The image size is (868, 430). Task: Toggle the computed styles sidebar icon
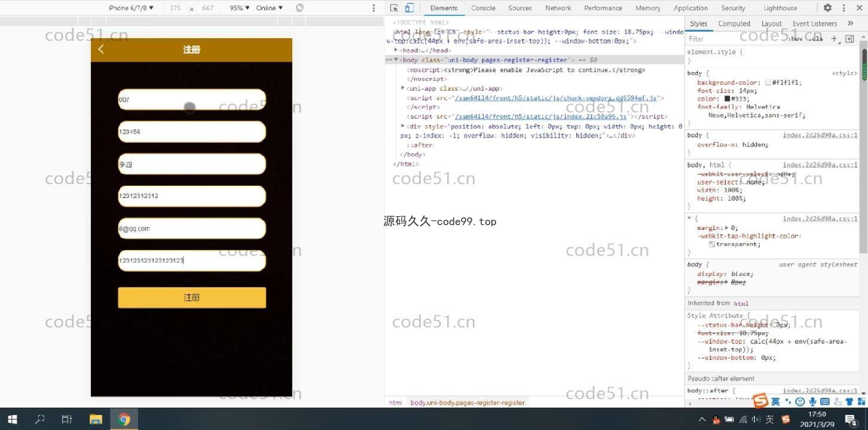coord(849,38)
